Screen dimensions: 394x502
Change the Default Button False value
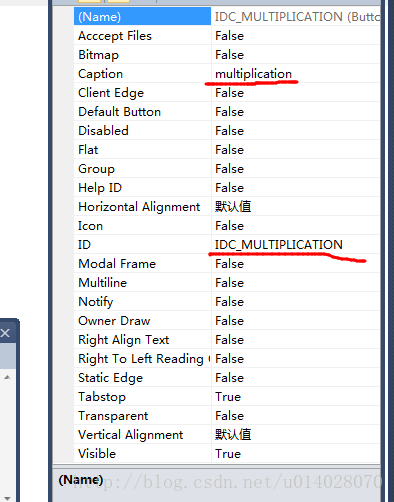click(x=296, y=112)
